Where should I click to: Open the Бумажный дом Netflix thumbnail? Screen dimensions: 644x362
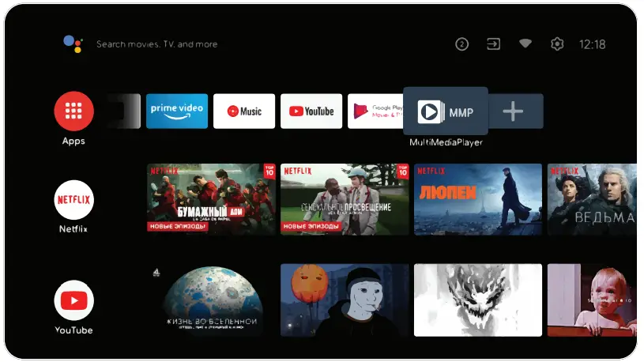point(211,199)
